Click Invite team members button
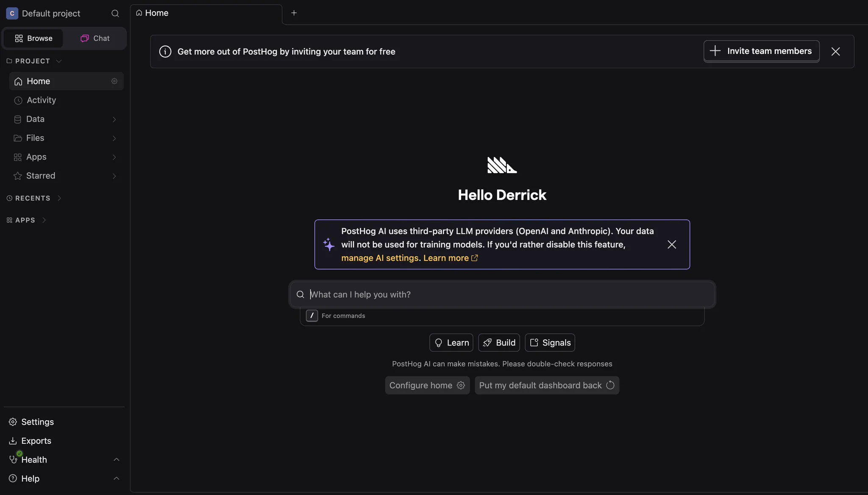868x495 pixels. coord(761,51)
